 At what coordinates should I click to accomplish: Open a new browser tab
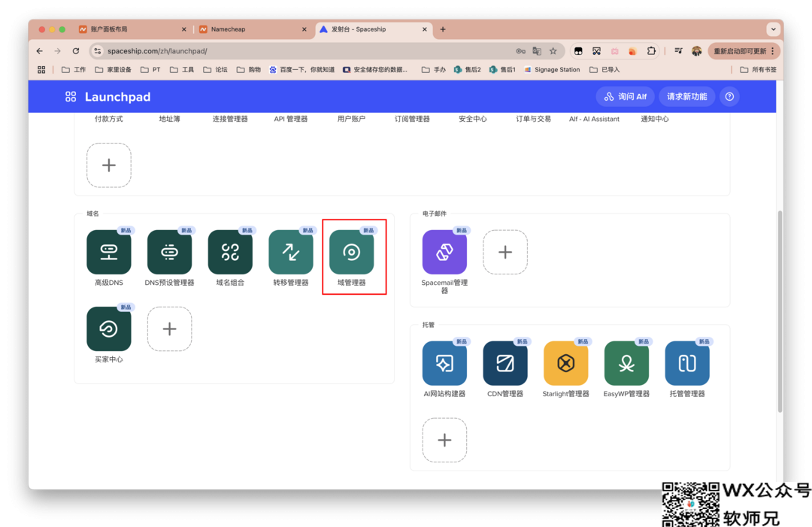[443, 29]
